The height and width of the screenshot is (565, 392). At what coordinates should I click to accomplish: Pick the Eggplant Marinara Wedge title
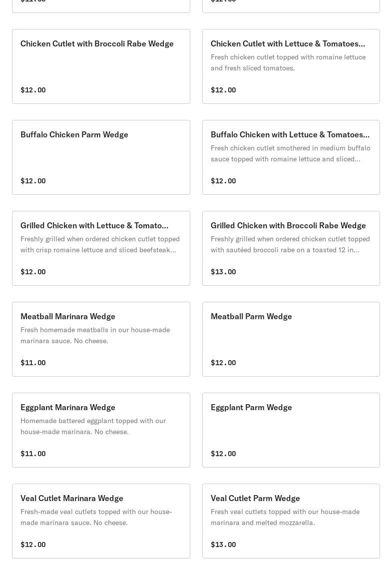click(68, 408)
